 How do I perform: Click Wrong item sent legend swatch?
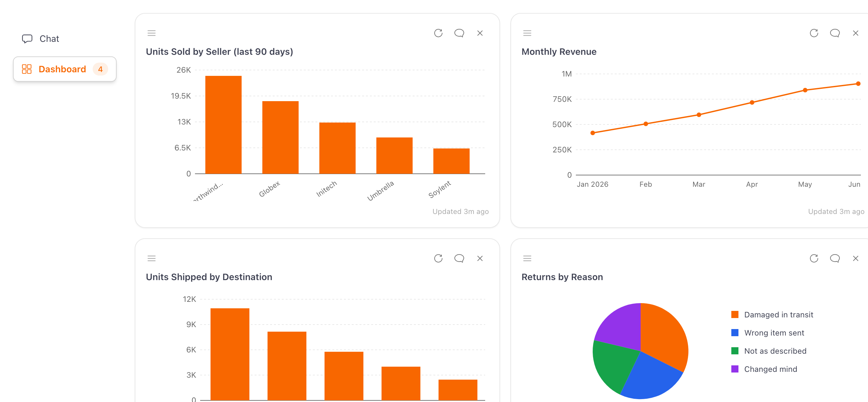click(735, 333)
